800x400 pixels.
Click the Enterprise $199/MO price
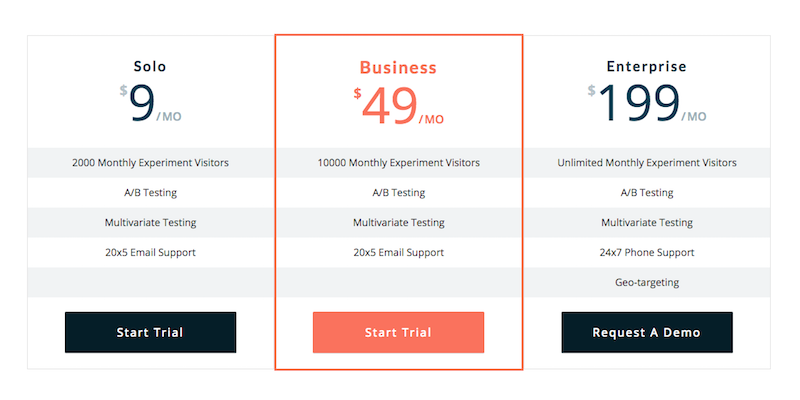[646, 105]
